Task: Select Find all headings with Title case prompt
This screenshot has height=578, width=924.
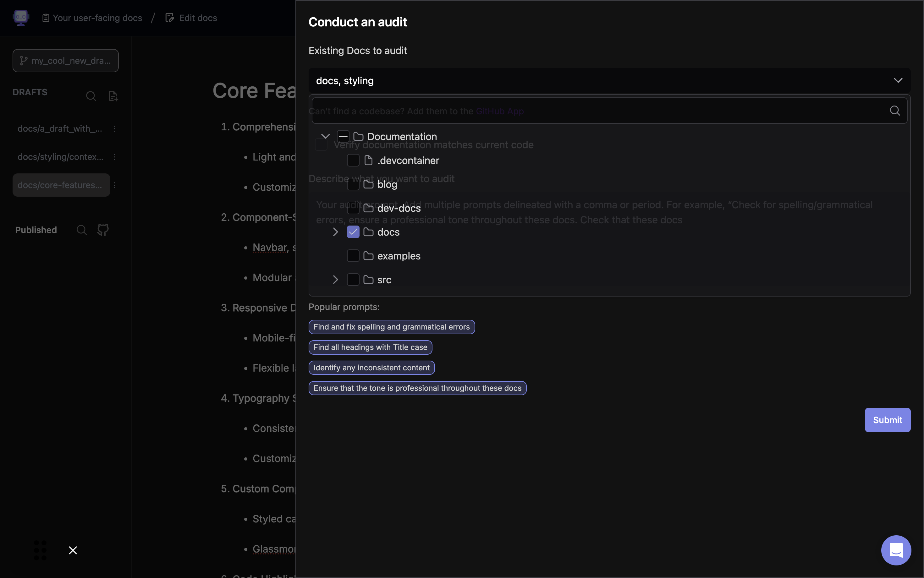Action: [x=370, y=347]
